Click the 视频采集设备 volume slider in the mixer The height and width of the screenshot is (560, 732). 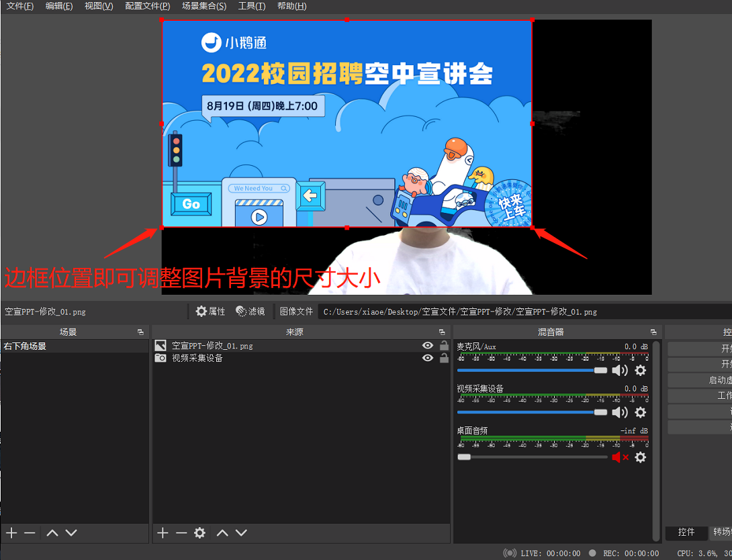(x=532, y=412)
